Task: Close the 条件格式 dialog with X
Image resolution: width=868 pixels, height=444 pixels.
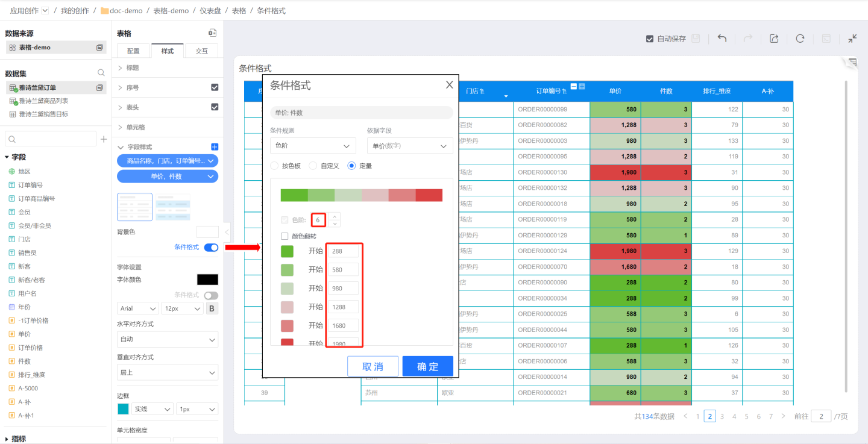Action: click(449, 85)
